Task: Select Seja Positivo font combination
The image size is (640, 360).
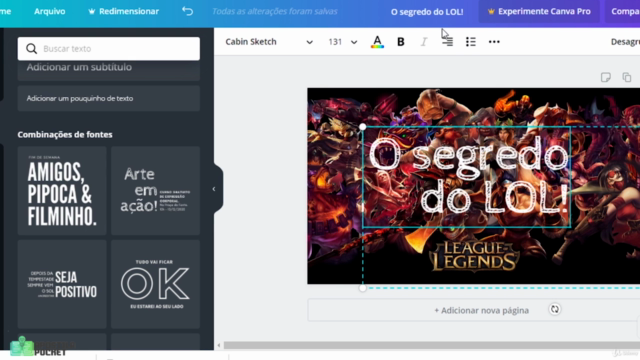Action: click(x=62, y=284)
